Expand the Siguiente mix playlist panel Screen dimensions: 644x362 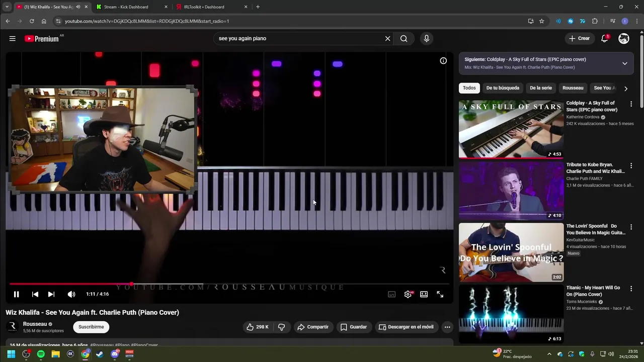tap(625, 63)
